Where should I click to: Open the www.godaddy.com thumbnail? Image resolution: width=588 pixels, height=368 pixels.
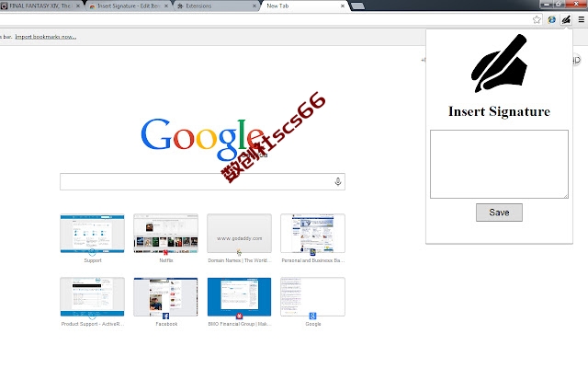tap(239, 233)
